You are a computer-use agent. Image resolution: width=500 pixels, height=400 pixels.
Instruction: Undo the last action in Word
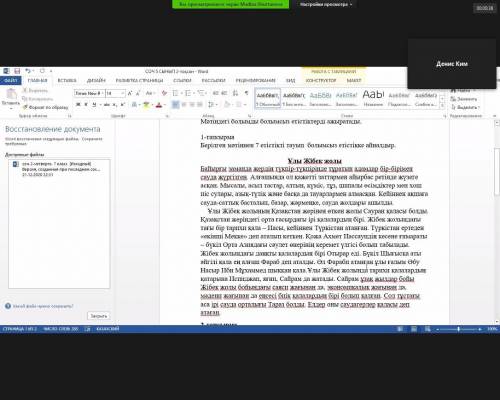pyautogui.click(x=28, y=71)
